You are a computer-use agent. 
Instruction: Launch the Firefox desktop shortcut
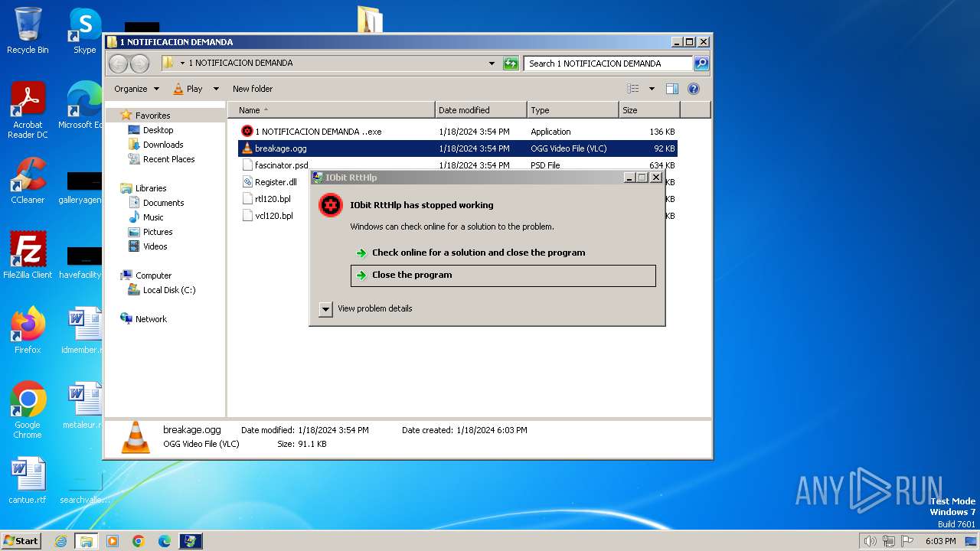tap(28, 330)
